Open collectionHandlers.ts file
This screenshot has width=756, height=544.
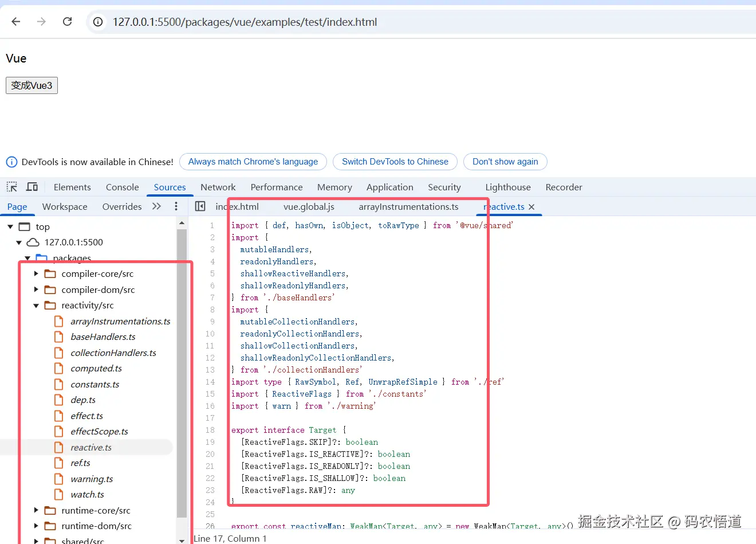[113, 353]
